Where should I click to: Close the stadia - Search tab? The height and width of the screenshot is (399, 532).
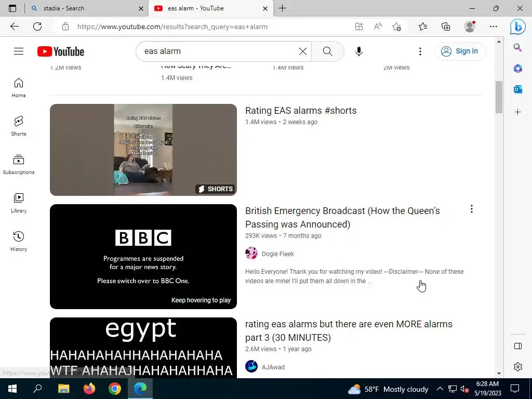[141, 8]
